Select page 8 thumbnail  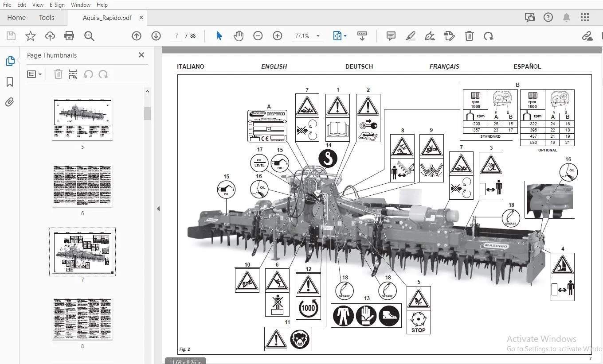tap(82, 319)
